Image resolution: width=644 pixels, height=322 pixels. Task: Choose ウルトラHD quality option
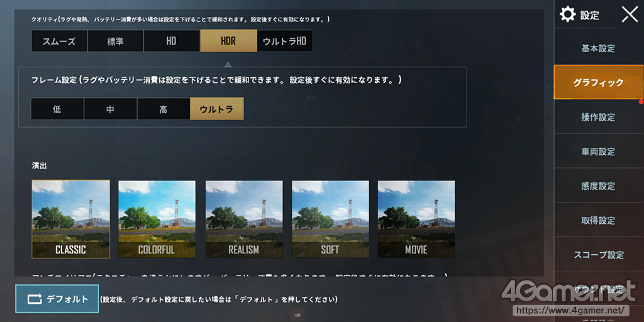(x=285, y=41)
